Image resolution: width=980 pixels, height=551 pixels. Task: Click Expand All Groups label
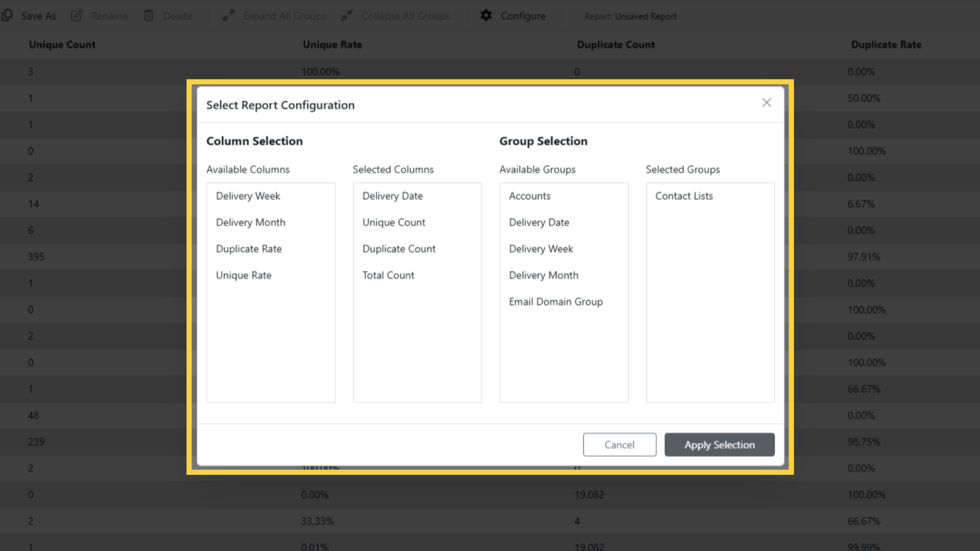tap(284, 16)
